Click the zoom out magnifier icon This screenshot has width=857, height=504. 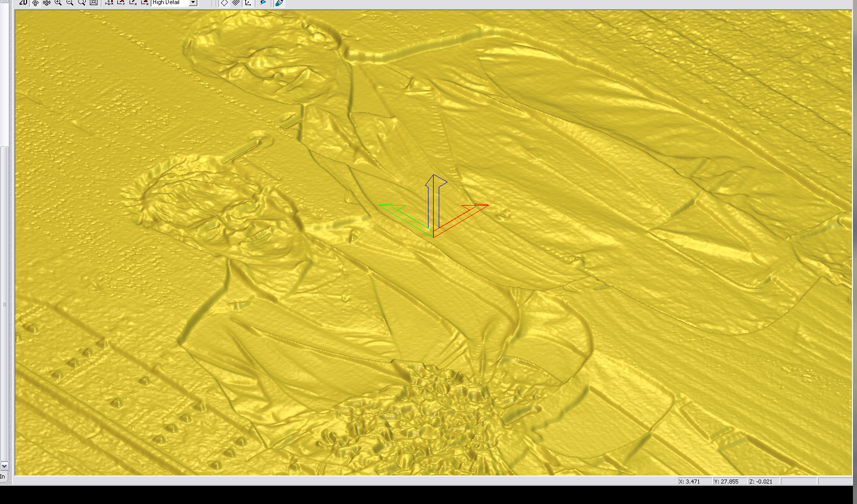tap(70, 3)
